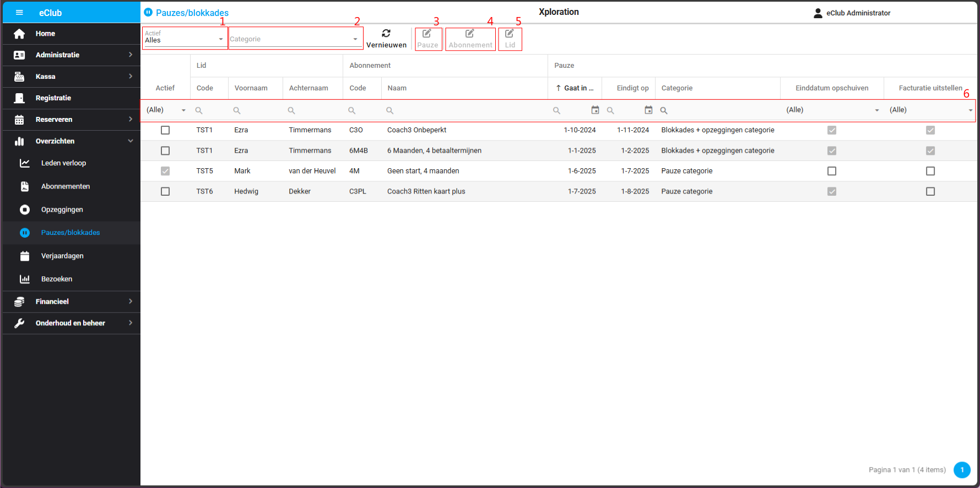Click search icon in Lid Code filter
Screen dimensions: 980x488
click(199, 111)
